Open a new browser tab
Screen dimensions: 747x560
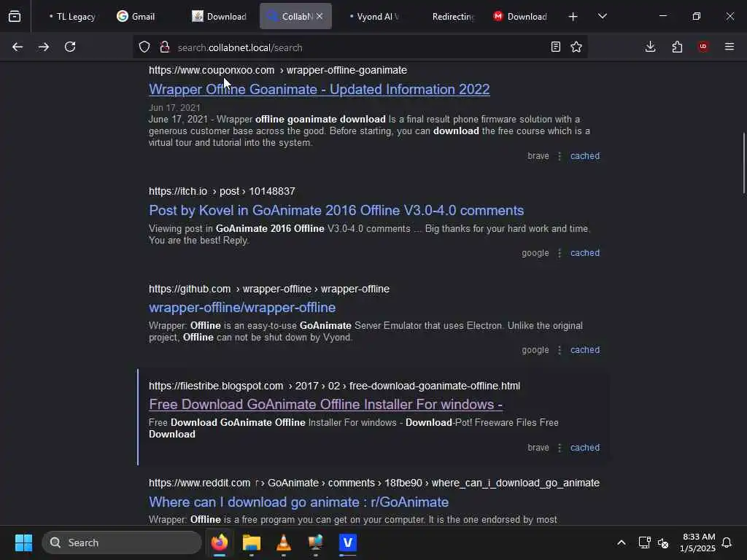573,17
